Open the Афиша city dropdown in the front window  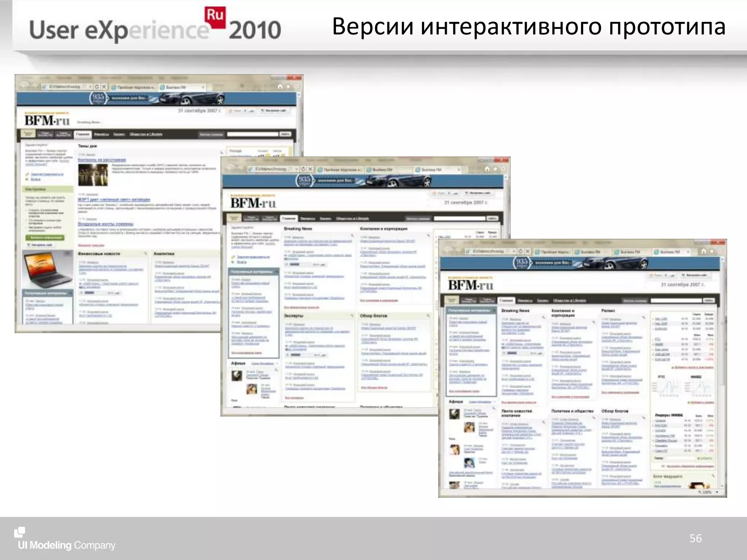coord(494,402)
